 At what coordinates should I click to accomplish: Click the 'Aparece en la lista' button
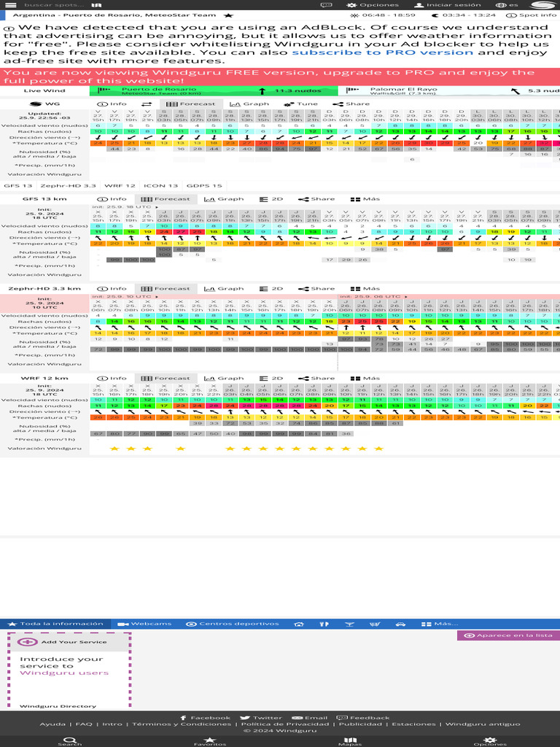coord(508,635)
